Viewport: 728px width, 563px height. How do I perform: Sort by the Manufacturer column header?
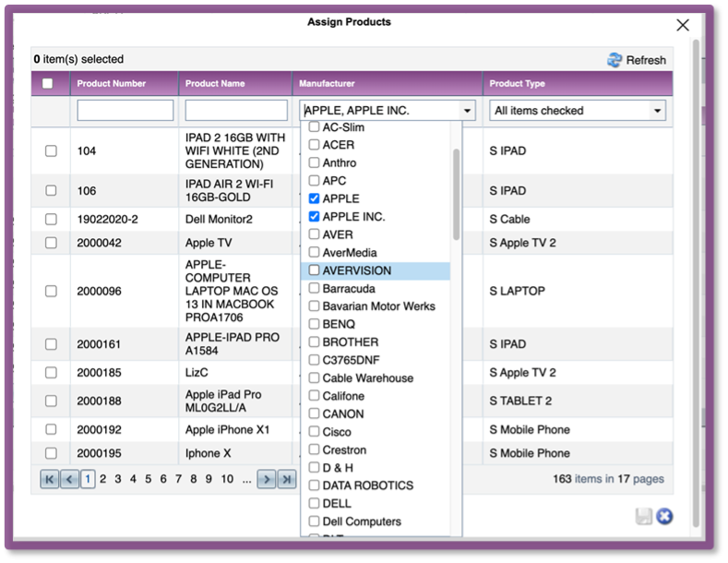tap(327, 84)
